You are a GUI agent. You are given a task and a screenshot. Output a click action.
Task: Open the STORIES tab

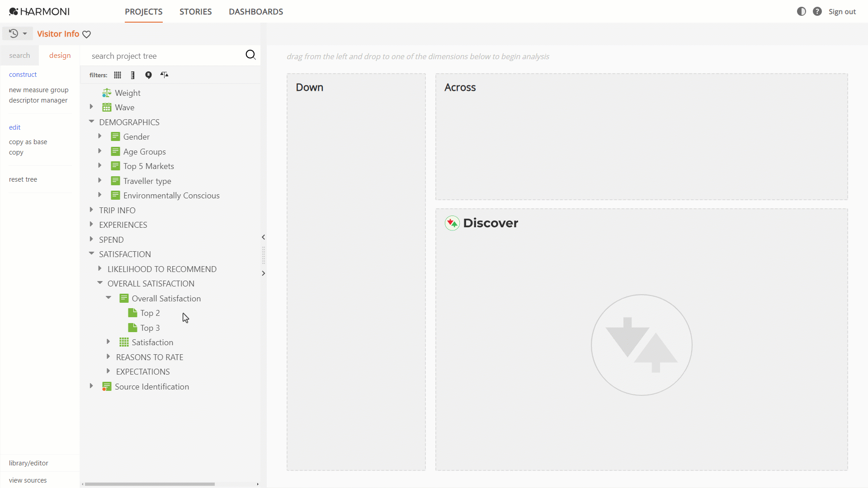pos(196,12)
